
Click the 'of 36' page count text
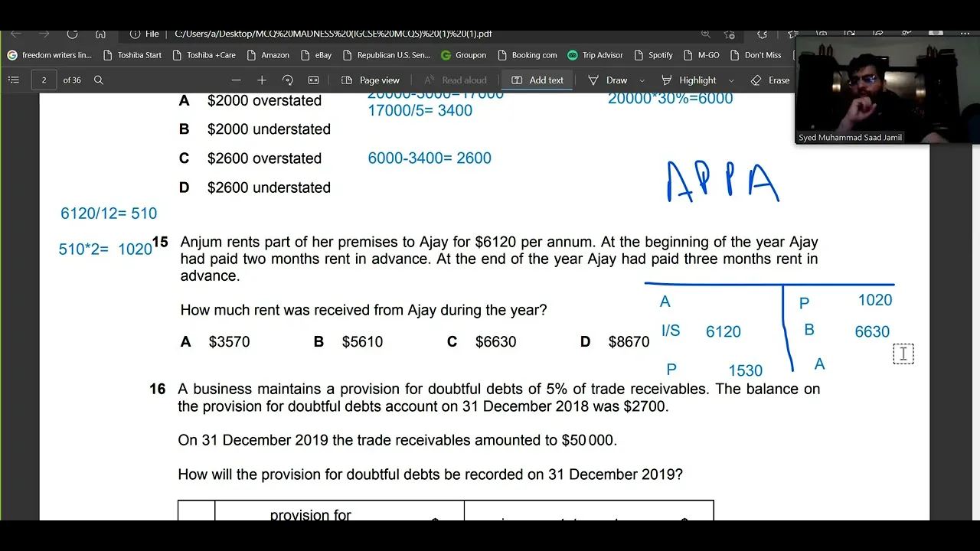click(72, 80)
